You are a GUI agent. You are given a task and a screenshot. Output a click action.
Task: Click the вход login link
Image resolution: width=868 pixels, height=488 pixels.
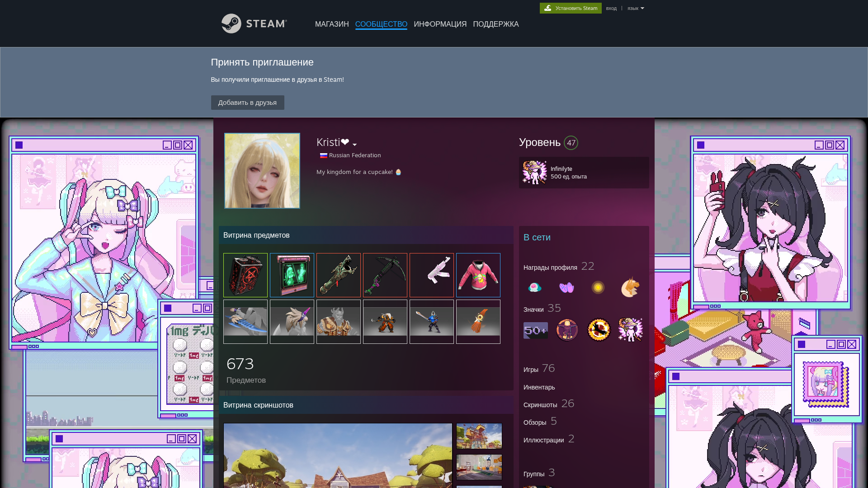click(611, 8)
